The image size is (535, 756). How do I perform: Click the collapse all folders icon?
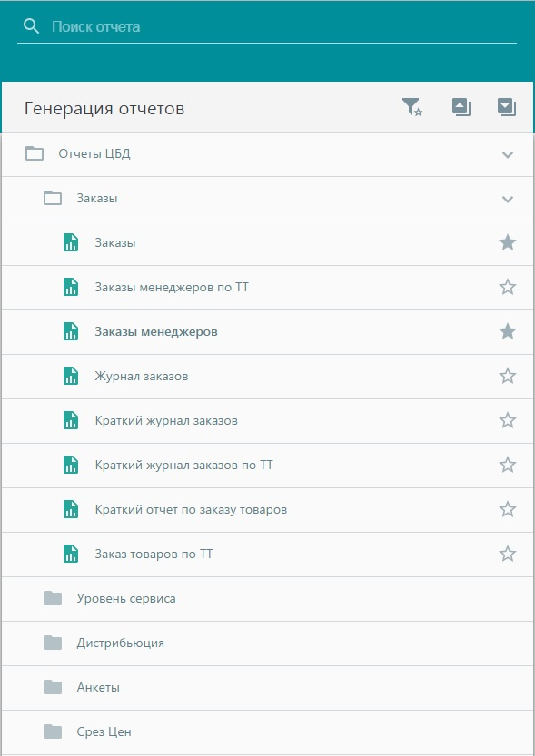(x=461, y=107)
